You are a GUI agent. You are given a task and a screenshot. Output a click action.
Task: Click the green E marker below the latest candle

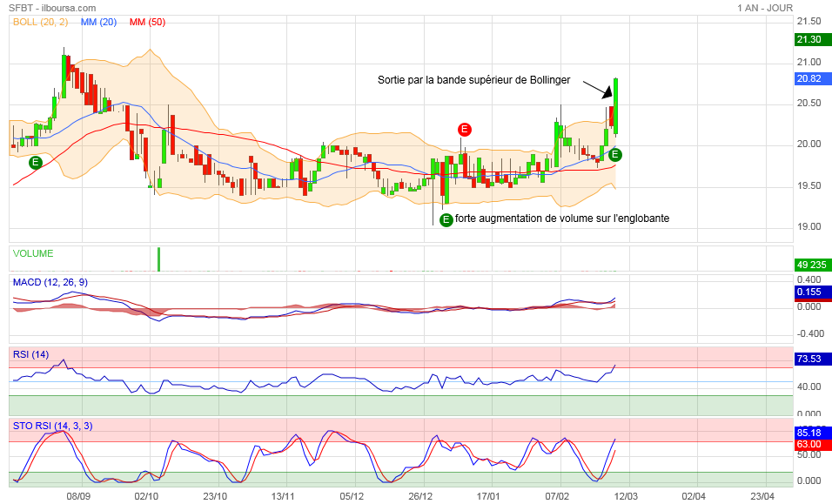pos(615,155)
